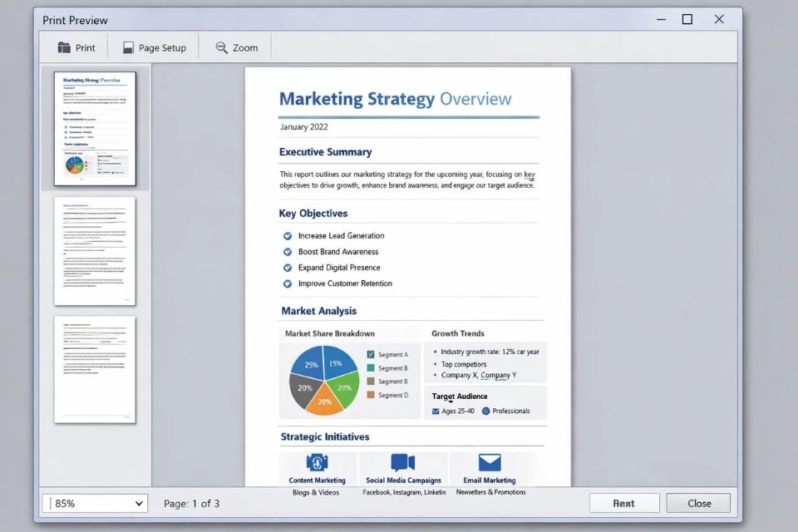Toggle the checkmark beside Boost Brand Awareness
This screenshot has width=798, height=532.
287,252
